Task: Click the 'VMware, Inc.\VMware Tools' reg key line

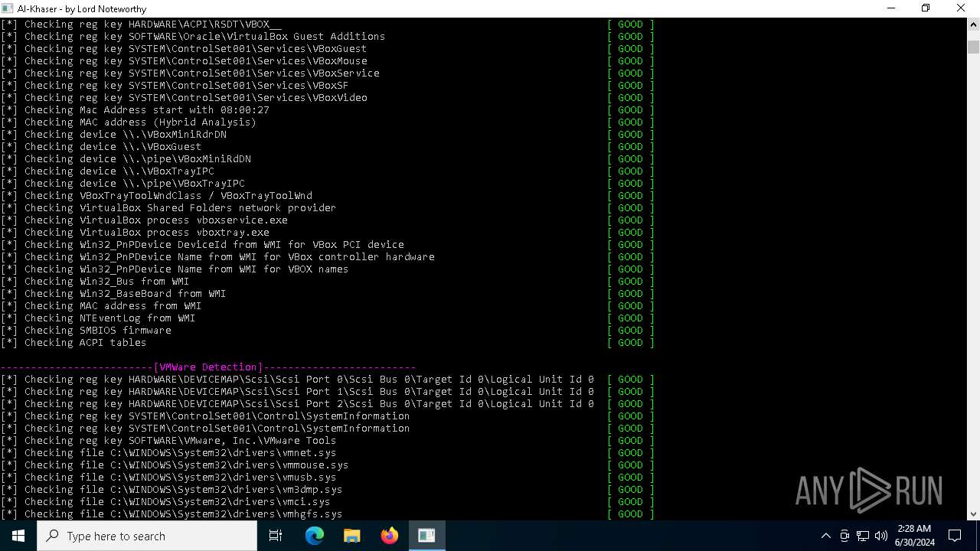Action: click(x=168, y=441)
